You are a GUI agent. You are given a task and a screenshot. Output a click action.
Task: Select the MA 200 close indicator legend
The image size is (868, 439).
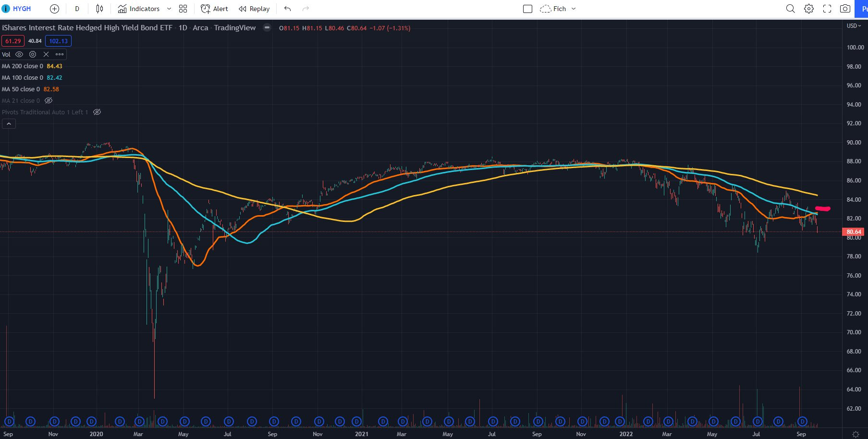click(x=23, y=66)
